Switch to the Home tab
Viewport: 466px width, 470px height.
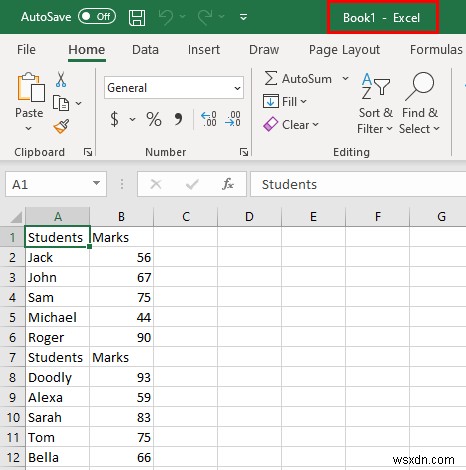(87, 50)
